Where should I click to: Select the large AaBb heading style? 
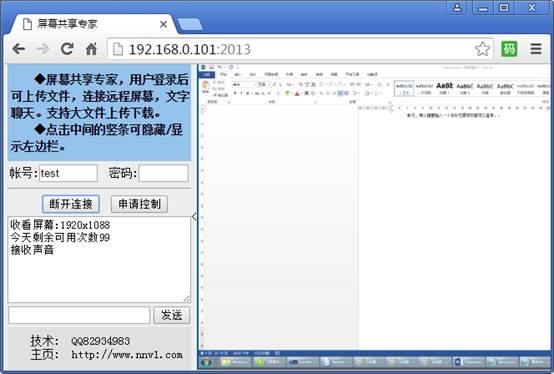(x=444, y=88)
